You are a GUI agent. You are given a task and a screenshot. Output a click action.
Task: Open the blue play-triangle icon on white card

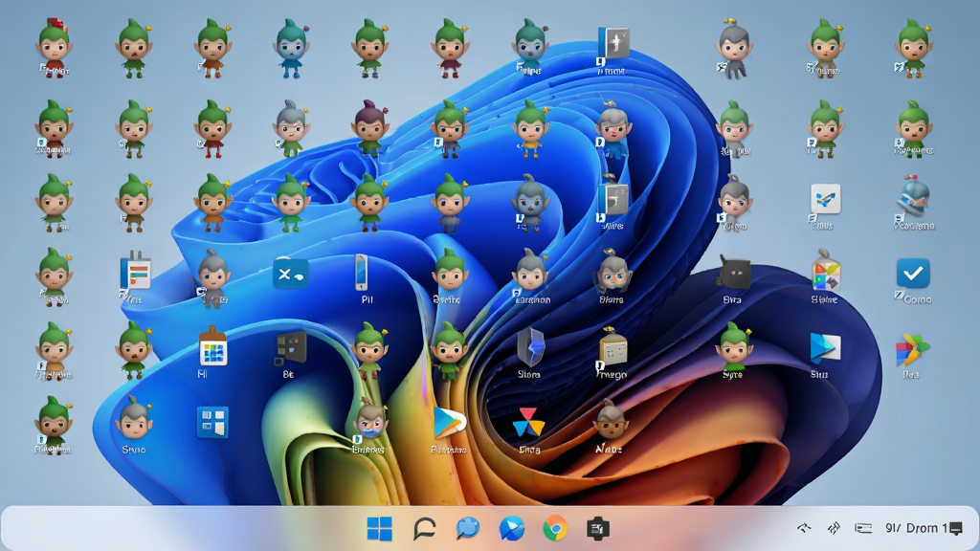click(x=825, y=348)
